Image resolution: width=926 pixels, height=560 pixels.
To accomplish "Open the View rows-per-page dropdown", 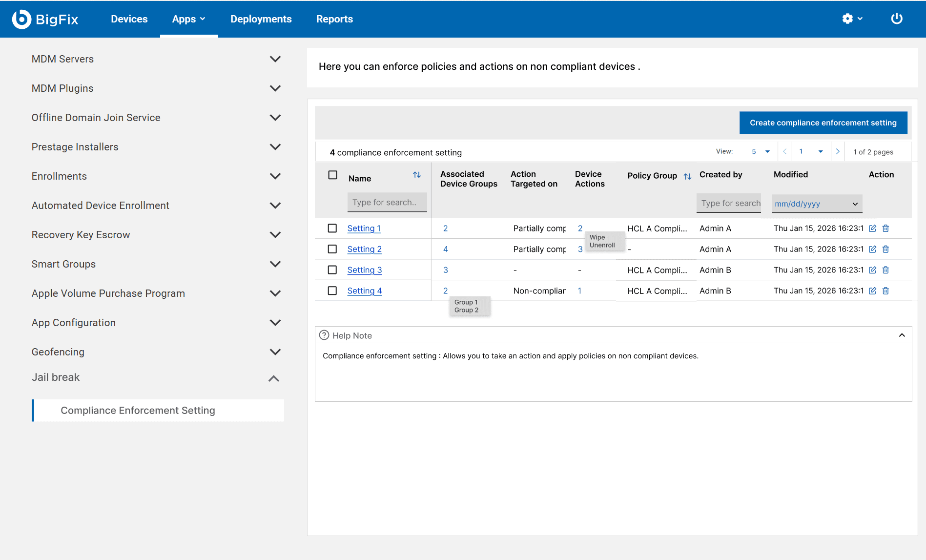I will (761, 152).
